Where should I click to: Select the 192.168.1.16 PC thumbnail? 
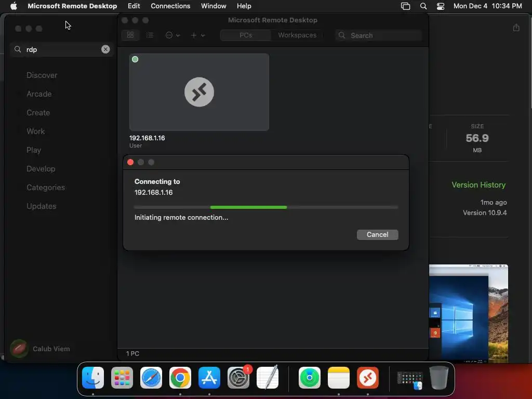coord(199,92)
